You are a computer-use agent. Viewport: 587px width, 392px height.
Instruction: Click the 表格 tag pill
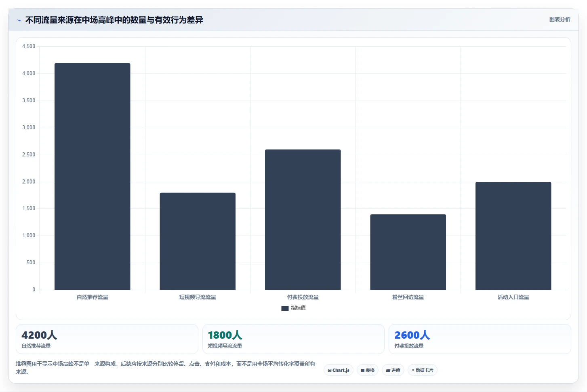368,370
